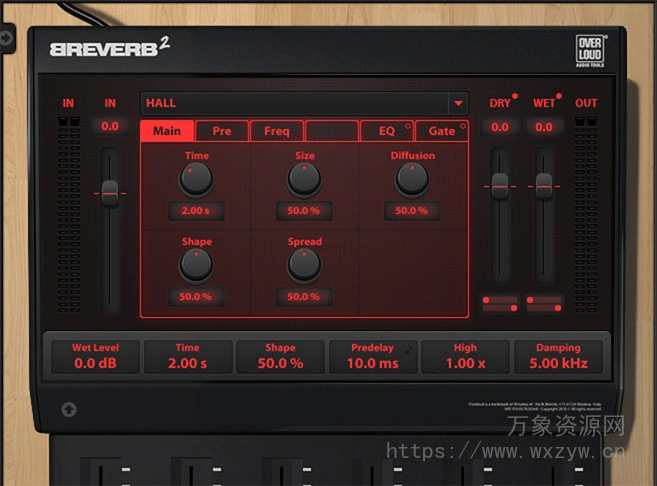657x486 pixels.
Task: Open the HALL preset dropdown arrow
Action: pos(458,103)
